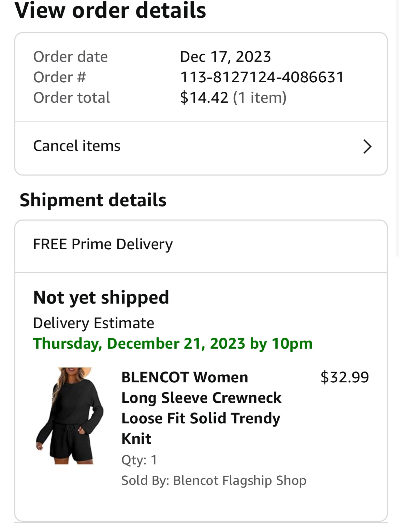Click the FREE Prime Delivery row
The image size is (402, 532).
coord(103,244)
